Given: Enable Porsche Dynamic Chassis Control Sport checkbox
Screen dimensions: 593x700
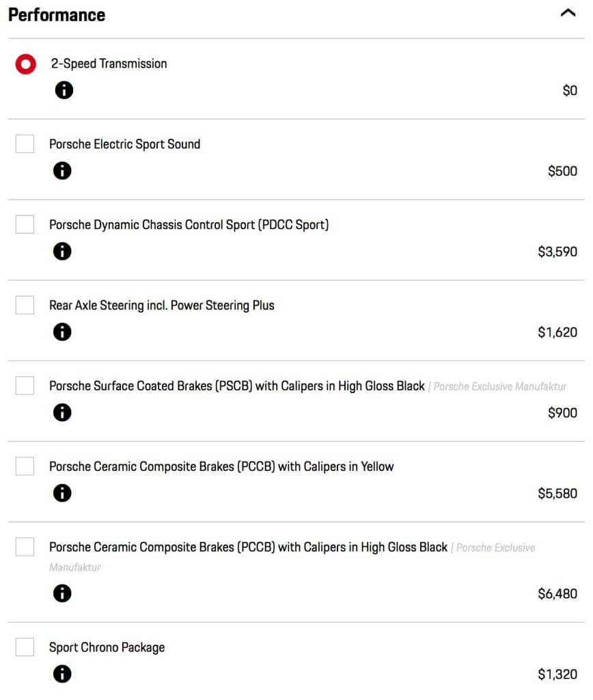Looking at the screenshot, I should pos(25,224).
